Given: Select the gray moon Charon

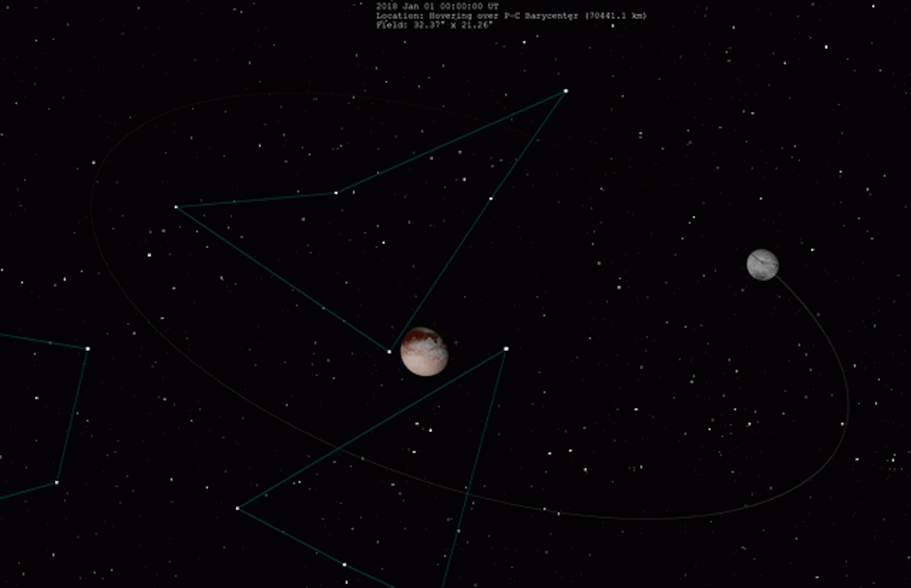Looking at the screenshot, I should pyautogui.click(x=762, y=265).
